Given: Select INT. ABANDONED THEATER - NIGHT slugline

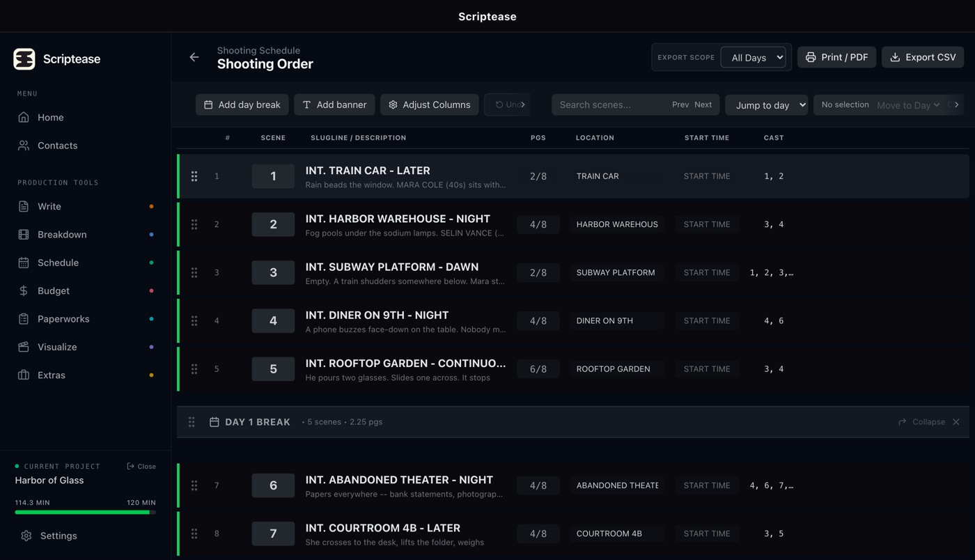Looking at the screenshot, I should (399, 480).
